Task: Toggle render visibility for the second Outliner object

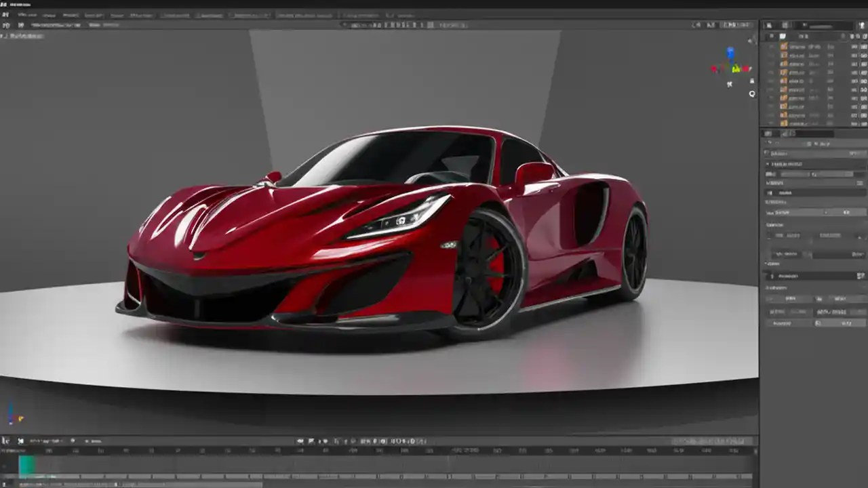Action: click(862, 55)
